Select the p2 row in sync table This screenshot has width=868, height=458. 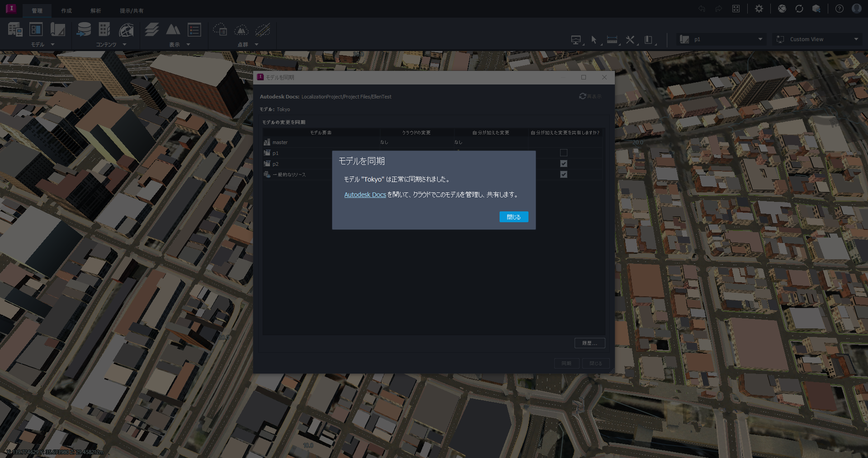[432, 164]
